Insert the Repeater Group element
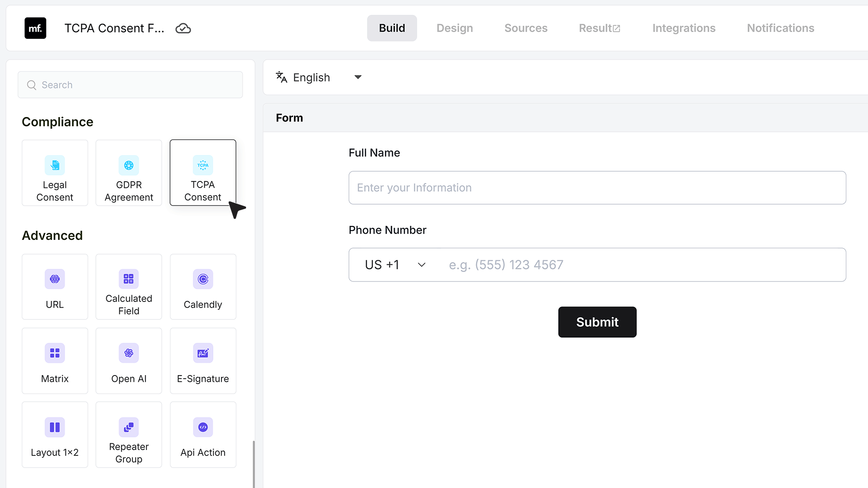Screen dimensions: 868x488 click(x=129, y=435)
